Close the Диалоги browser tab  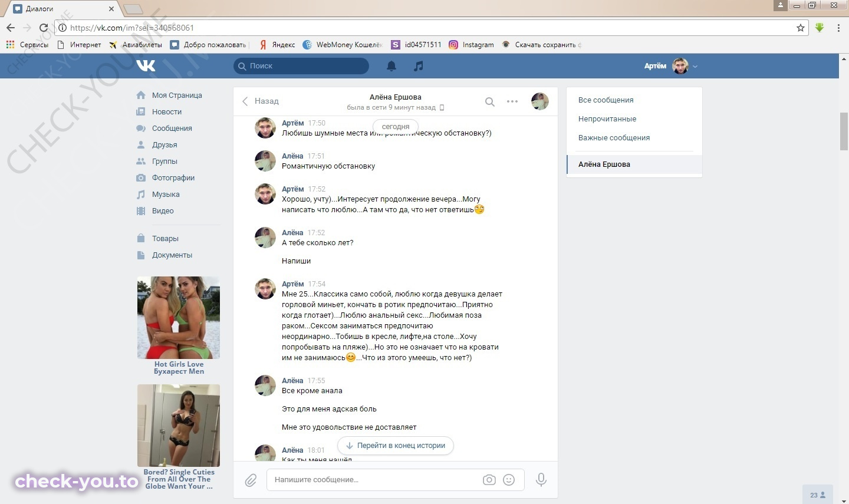111,9
